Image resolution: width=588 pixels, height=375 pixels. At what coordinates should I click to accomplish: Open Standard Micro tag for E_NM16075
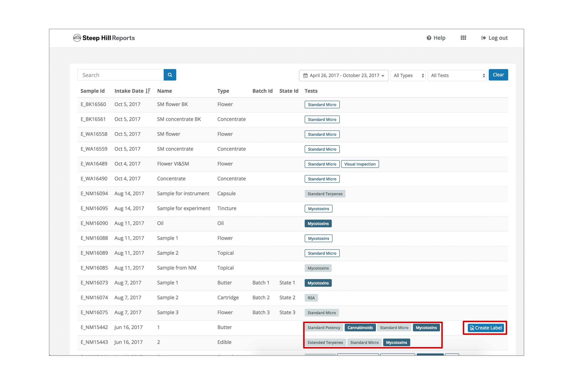point(321,313)
